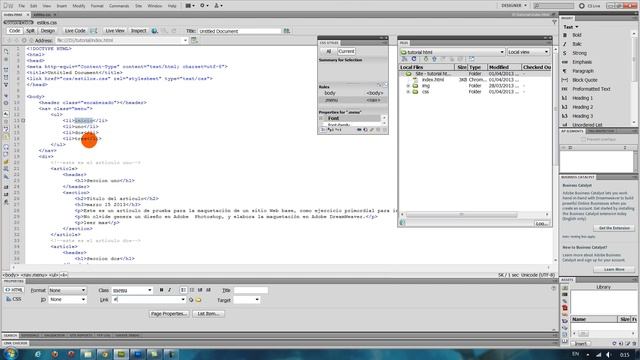640x360 pixels.
Task: Toggle Live View mode
Action: coord(115,31)
